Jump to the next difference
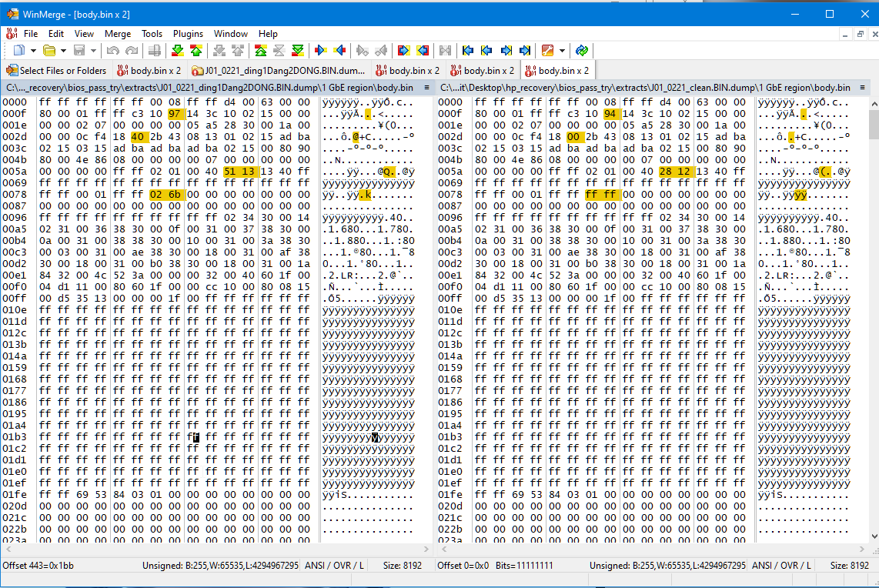The height and width of the screenshot is (588, 879). [178, 51]
